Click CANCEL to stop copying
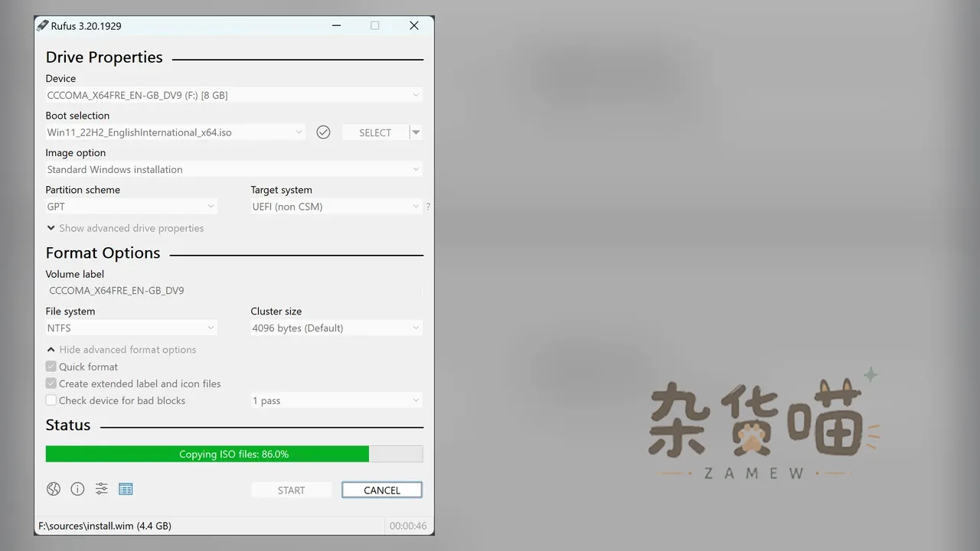The height and width of the screenshot is (551, 980). 382,490
